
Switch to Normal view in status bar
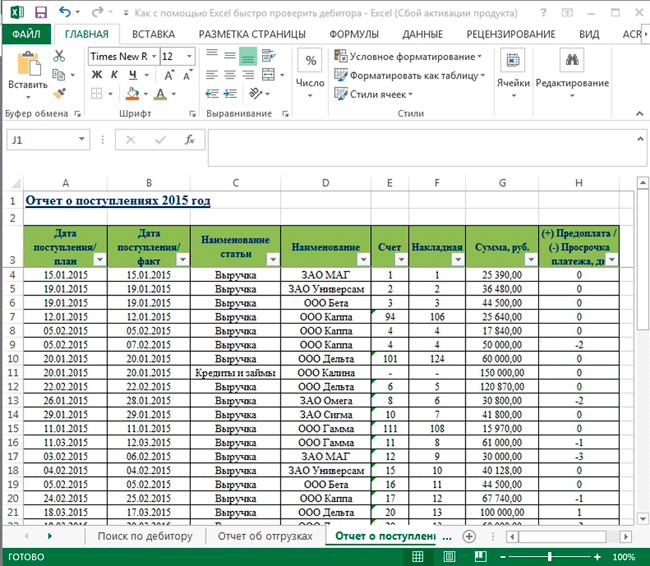417,556
